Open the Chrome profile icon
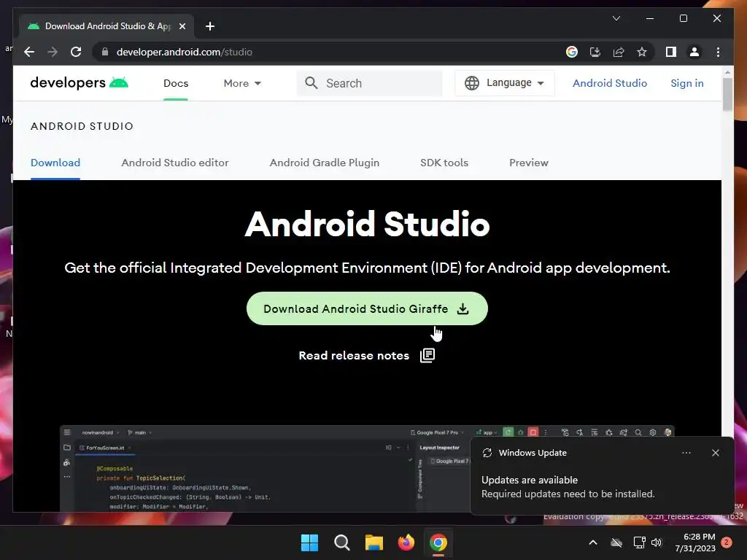The image size is (747, 560). pyautogui.click(x=694, y=52)
